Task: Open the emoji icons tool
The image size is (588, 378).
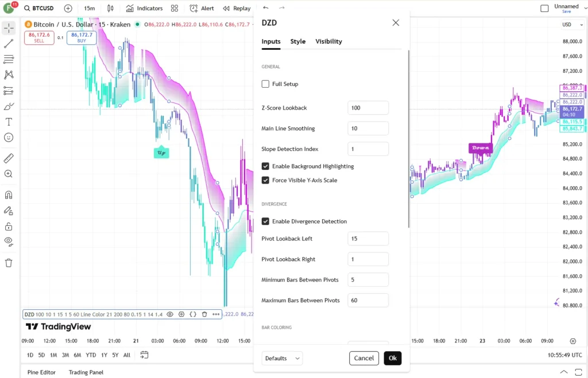Action: 9,138
